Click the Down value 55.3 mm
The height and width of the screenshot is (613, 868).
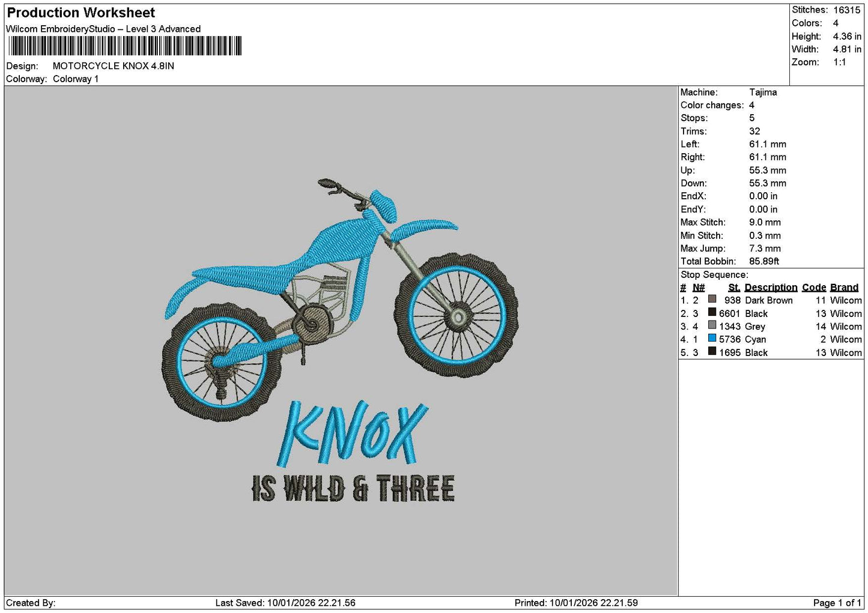click(768, 183)
